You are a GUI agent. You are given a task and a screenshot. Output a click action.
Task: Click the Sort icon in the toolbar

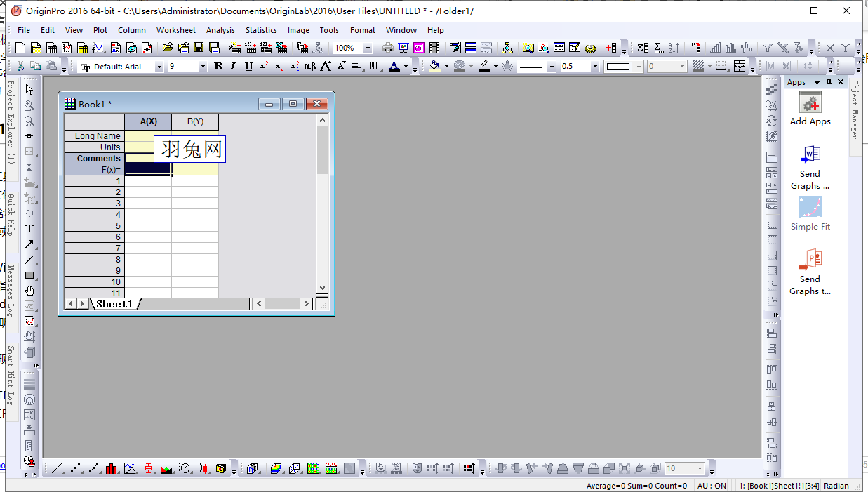[x=674, y=48]
